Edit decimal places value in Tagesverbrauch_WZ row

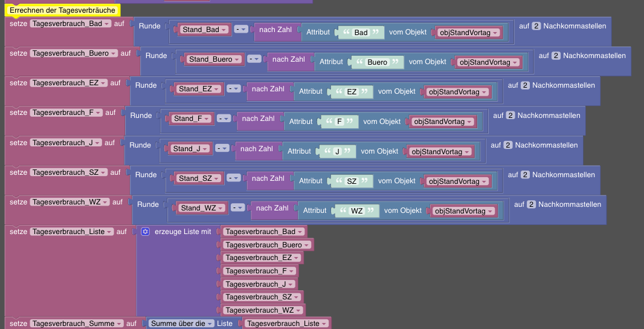(x=531, y=204)
